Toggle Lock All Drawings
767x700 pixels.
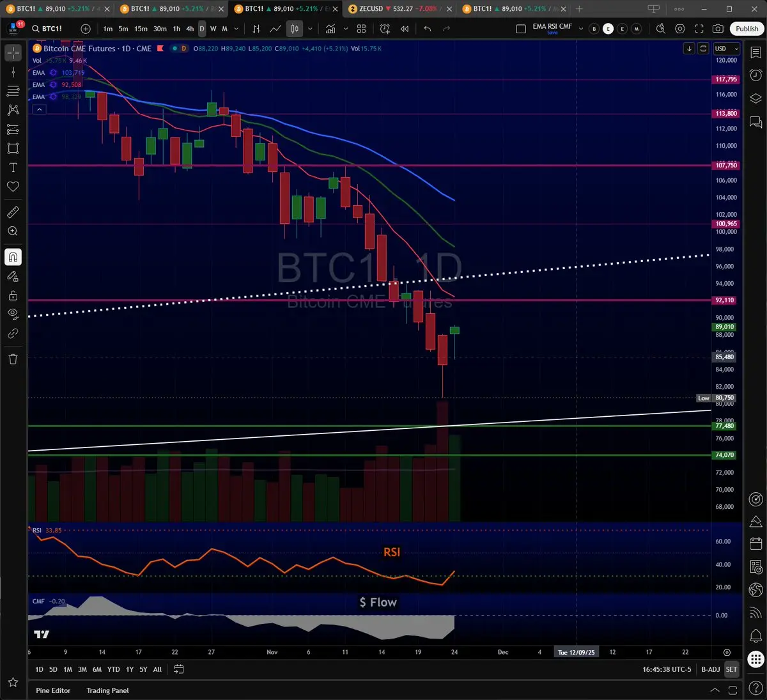pos(13,295)
